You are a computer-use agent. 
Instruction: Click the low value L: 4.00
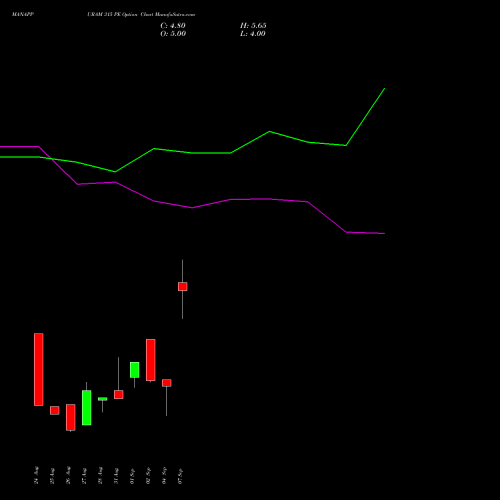(x=253, y=34)
